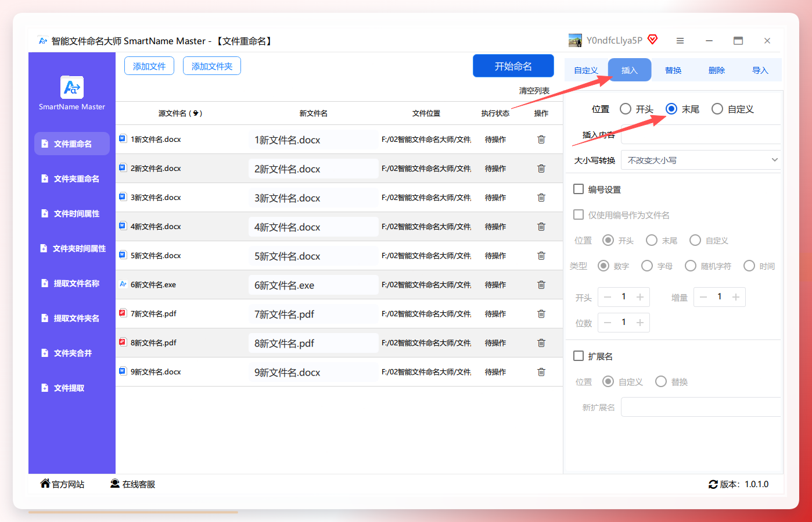Click the 在线客服 support agent icon
The width and height of the screenshot is (812, 522).
[x=115, y=484]
